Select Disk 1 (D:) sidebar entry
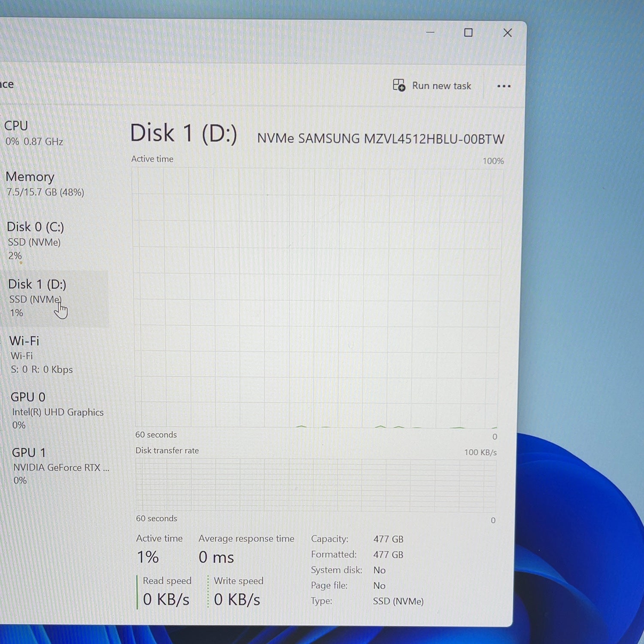Viewport: 644px width, 644px height. [x=56, y=298]
